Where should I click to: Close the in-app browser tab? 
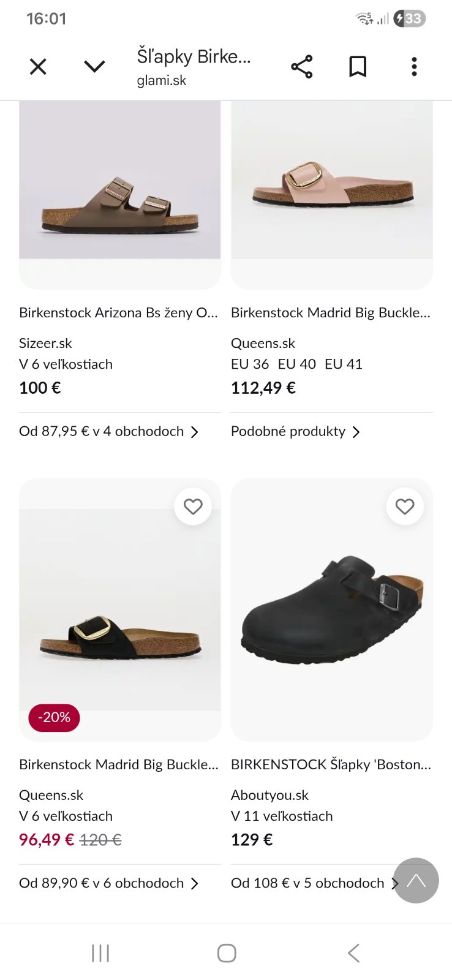(x=38, y=66)
